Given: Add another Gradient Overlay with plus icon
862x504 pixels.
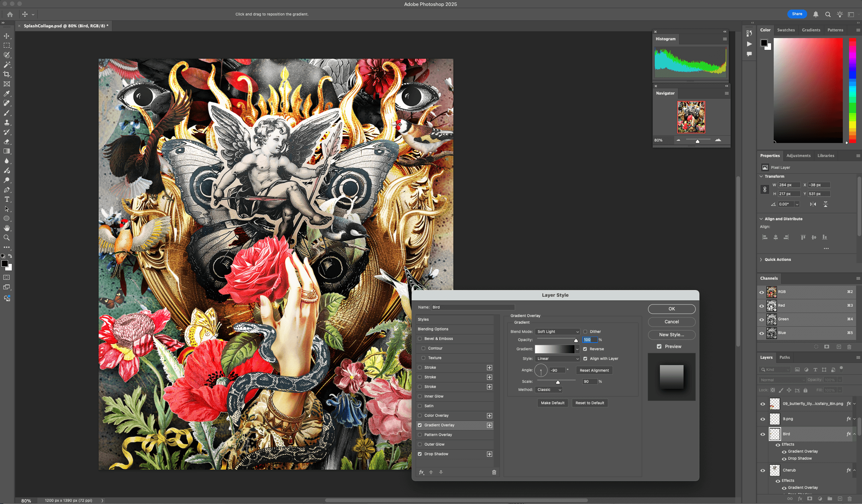Looking at the screenshot, I should pyautogui.click(x=489, y=425).
